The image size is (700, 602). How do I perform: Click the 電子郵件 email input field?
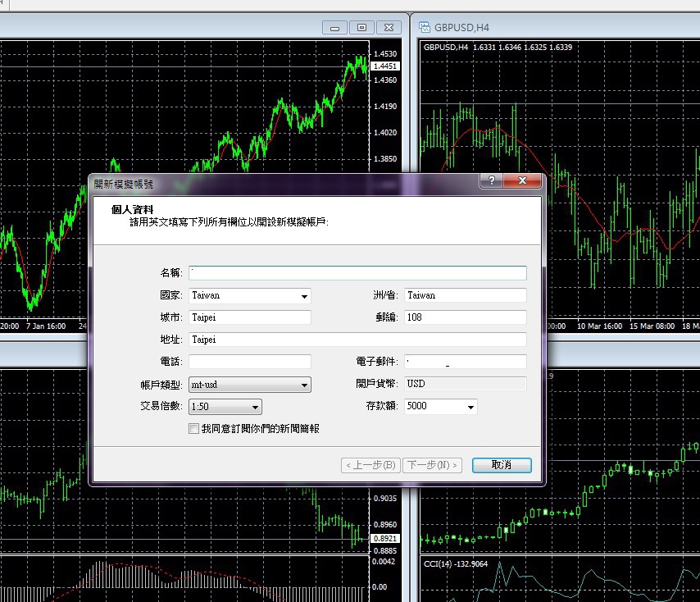(x=465, y=362)
